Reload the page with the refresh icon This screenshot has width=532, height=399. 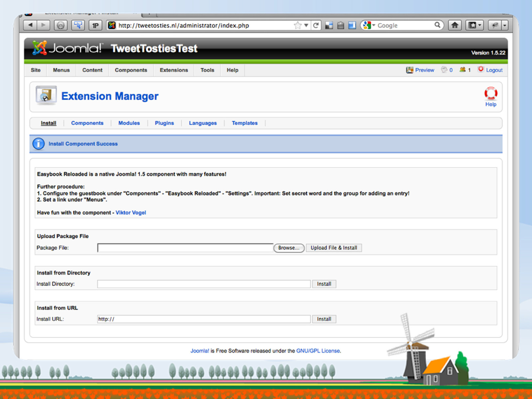click(x=316, y=25)
